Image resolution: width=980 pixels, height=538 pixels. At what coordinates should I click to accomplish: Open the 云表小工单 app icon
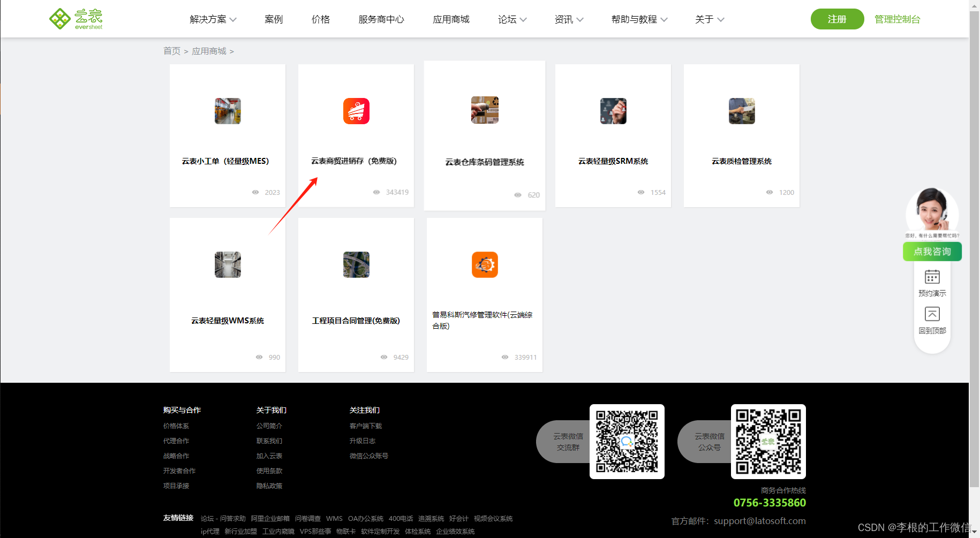point(228,111)
